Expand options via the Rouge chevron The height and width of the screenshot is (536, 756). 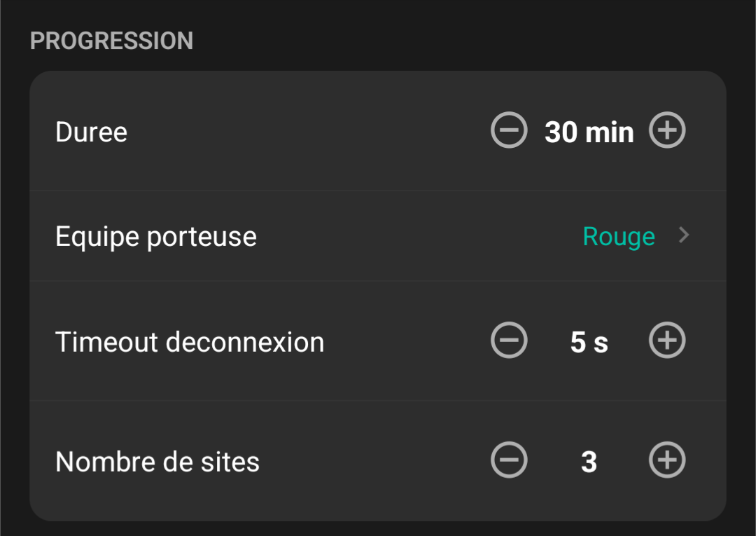[x=684, y=236]
